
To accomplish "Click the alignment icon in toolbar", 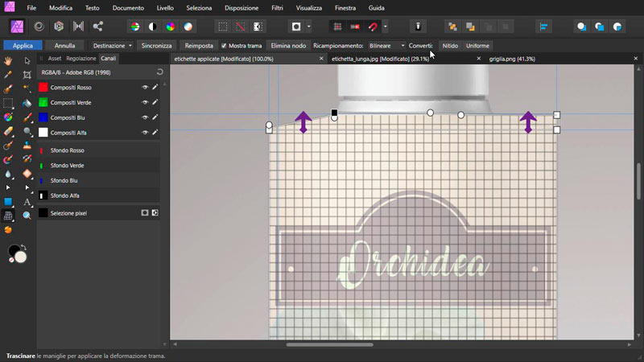I will coord(544,27).
